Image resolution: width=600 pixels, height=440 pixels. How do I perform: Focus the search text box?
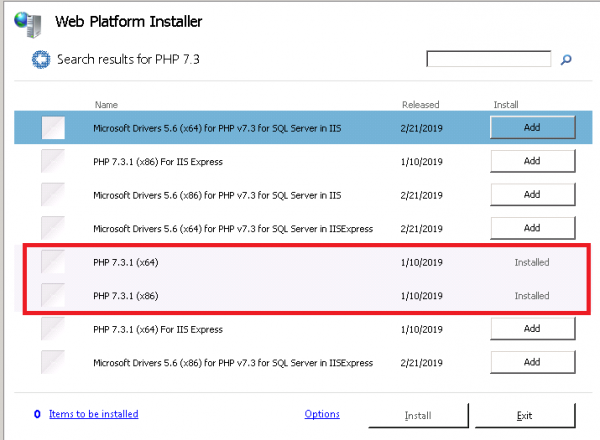[x=489, y=59]
